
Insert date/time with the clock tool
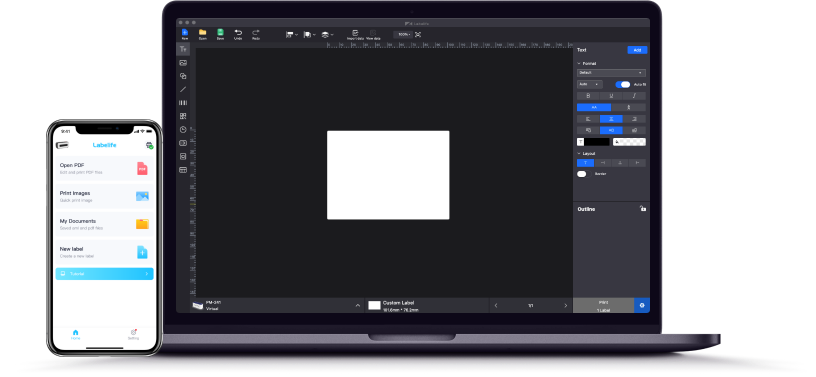pos(183,130)
